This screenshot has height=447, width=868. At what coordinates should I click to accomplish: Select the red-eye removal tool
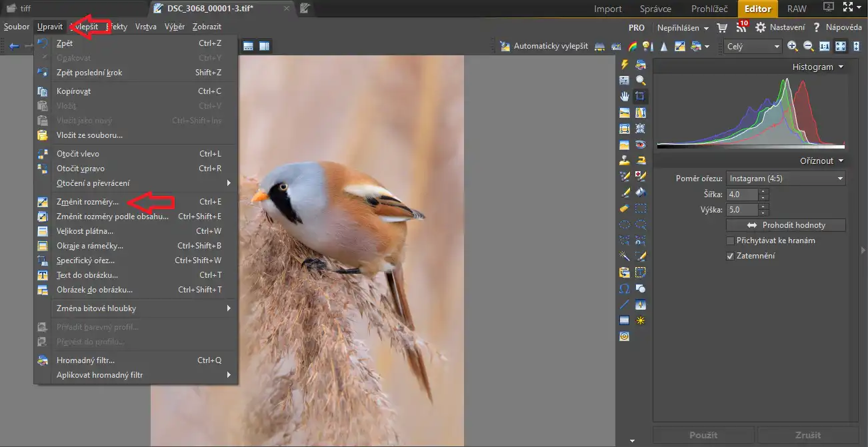click(x=640, y=144)
